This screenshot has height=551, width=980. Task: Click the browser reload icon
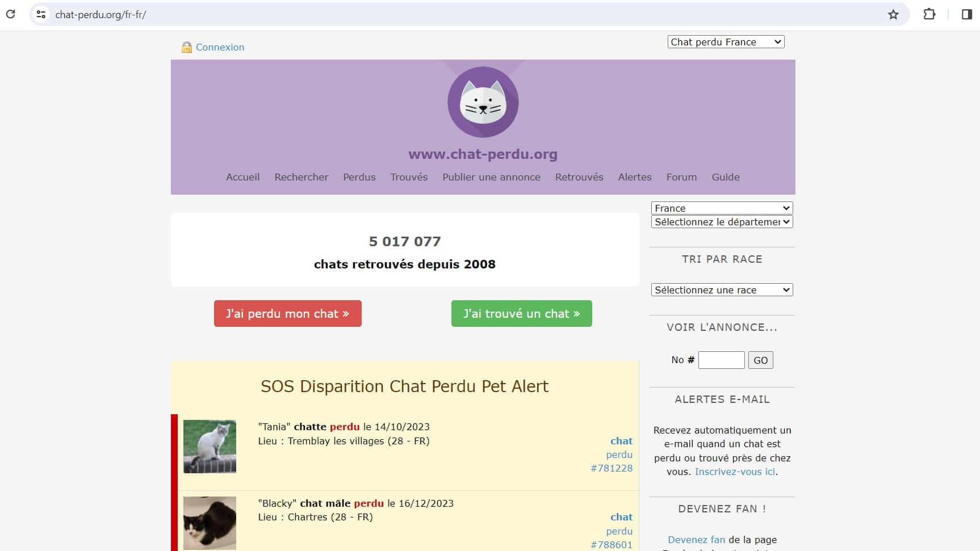(x=10, y=14)
